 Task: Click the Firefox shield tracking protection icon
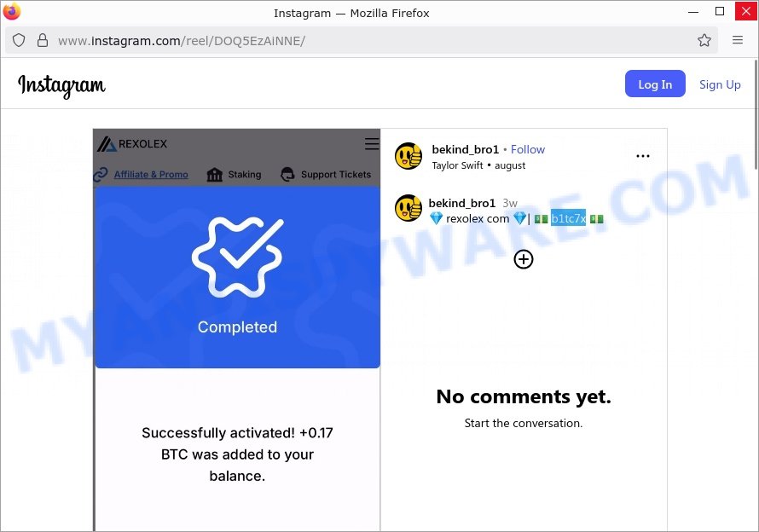(x=19, y=40)
